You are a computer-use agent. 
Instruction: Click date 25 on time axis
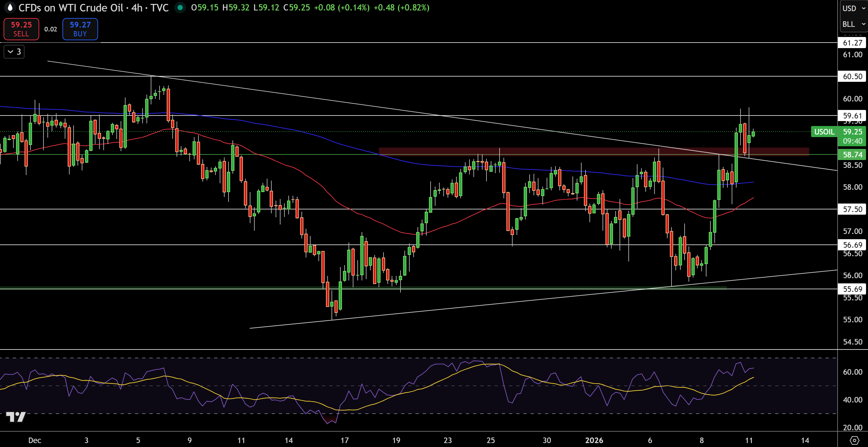(x=491, y=440)
